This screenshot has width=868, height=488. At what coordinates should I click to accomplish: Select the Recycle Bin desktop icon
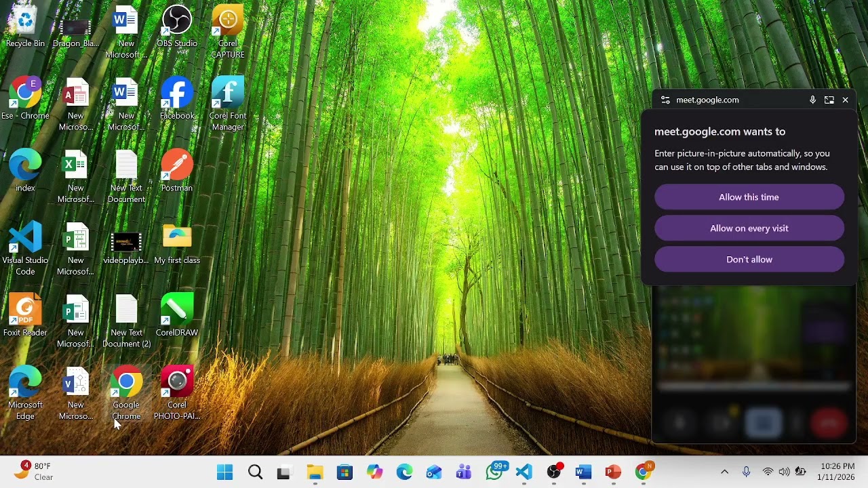(x=25, y=27)
